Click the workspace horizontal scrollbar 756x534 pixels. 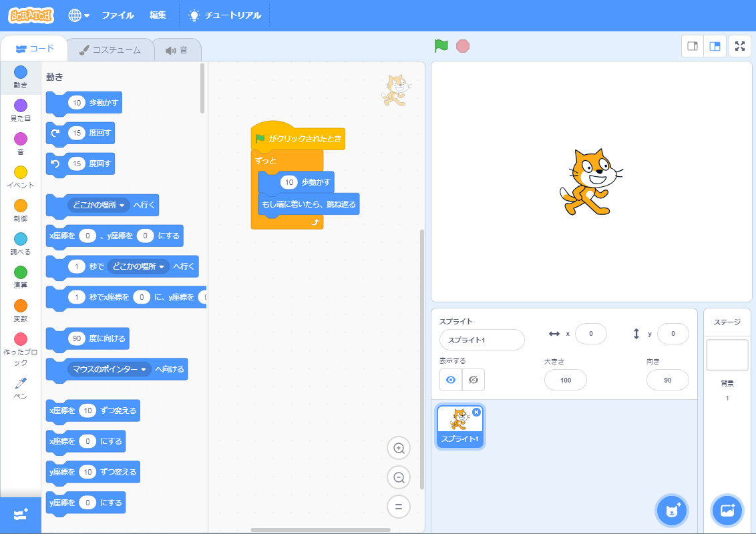pos(321,530)
